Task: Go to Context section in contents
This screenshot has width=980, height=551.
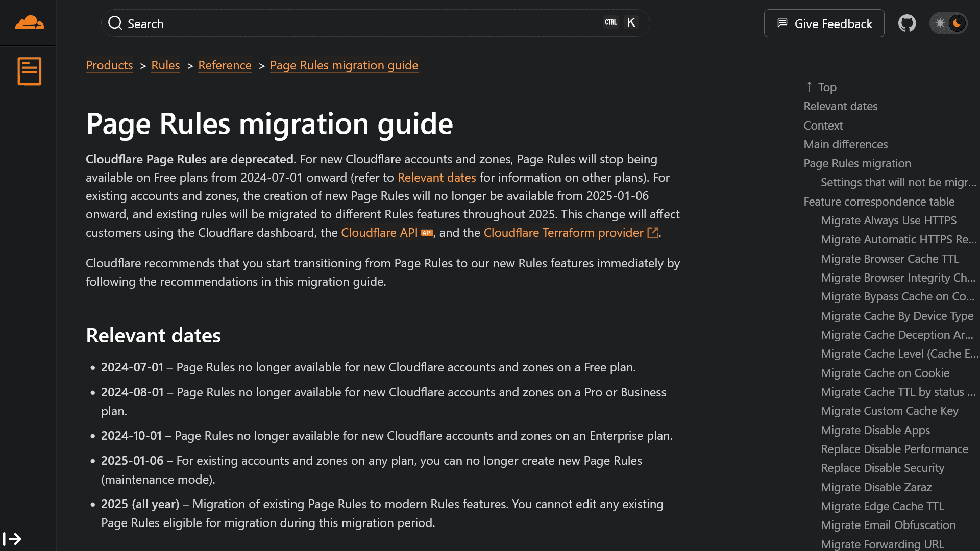Action: coord(823,126)
